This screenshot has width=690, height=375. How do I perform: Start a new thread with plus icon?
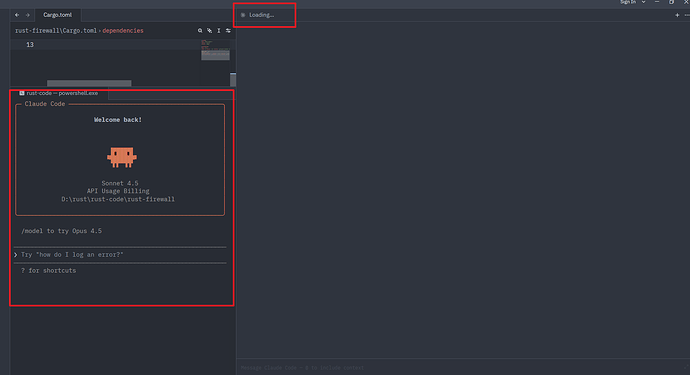(677, 15)
